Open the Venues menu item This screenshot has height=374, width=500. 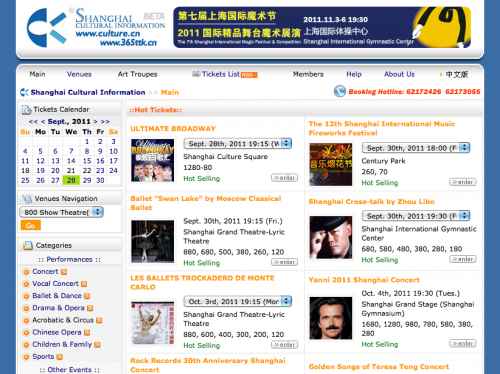coord(79,74)
